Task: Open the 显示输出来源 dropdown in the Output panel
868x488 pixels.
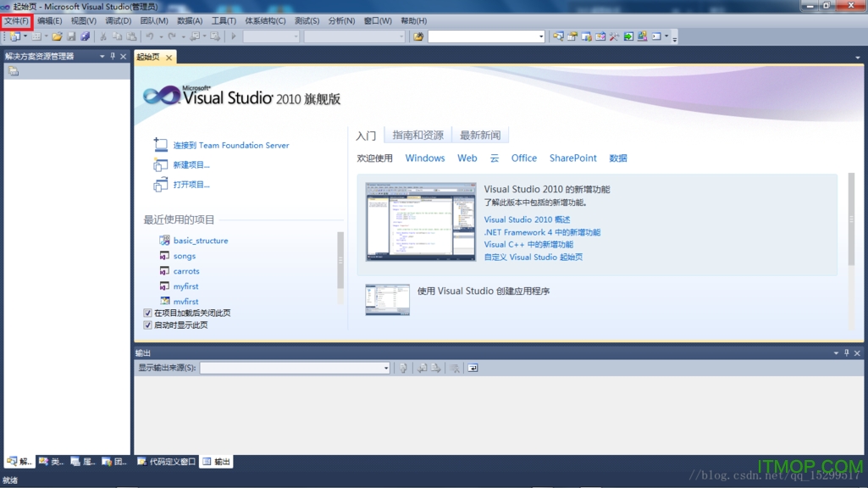Action: pyautogui.click(x=388, y=366)
